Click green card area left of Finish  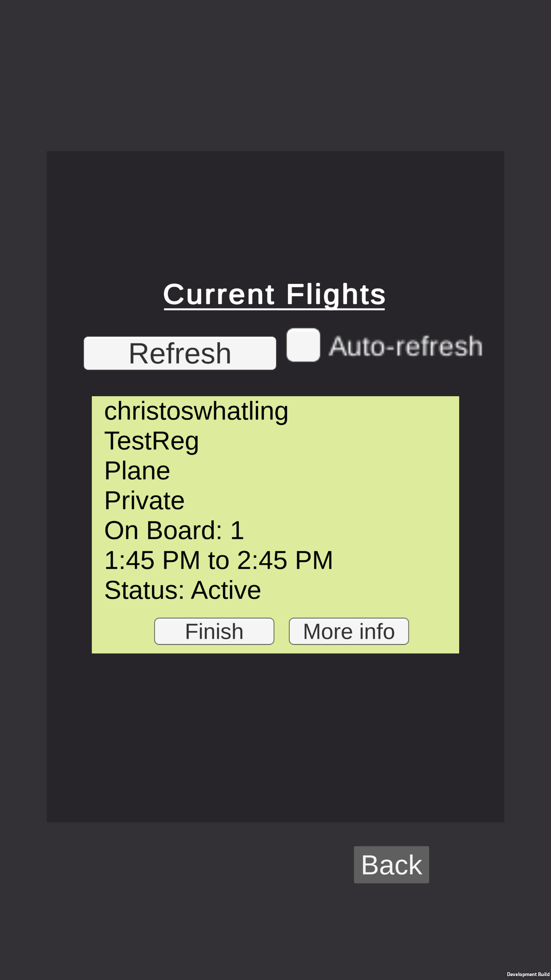pos(122,631)
